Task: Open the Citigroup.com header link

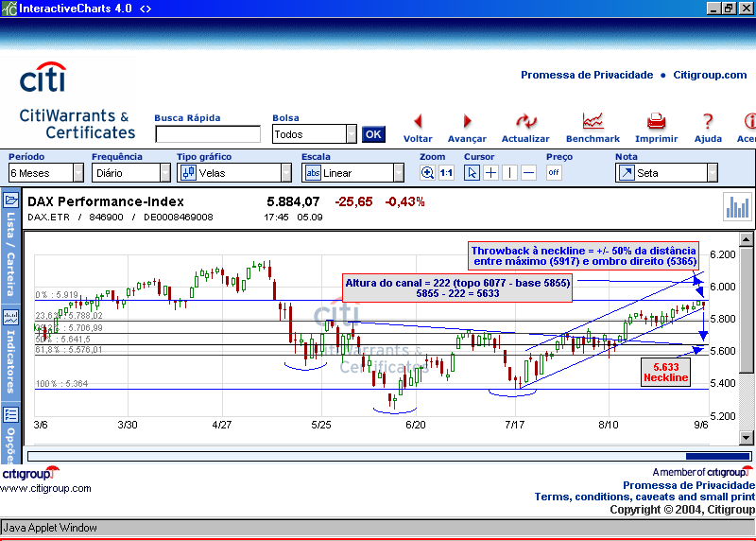Action: [x=710, y=75]
